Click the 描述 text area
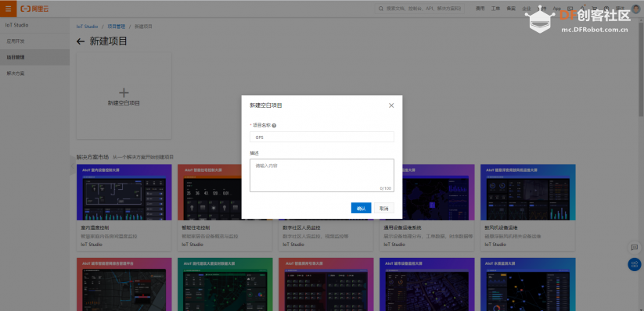 point(322,175)
